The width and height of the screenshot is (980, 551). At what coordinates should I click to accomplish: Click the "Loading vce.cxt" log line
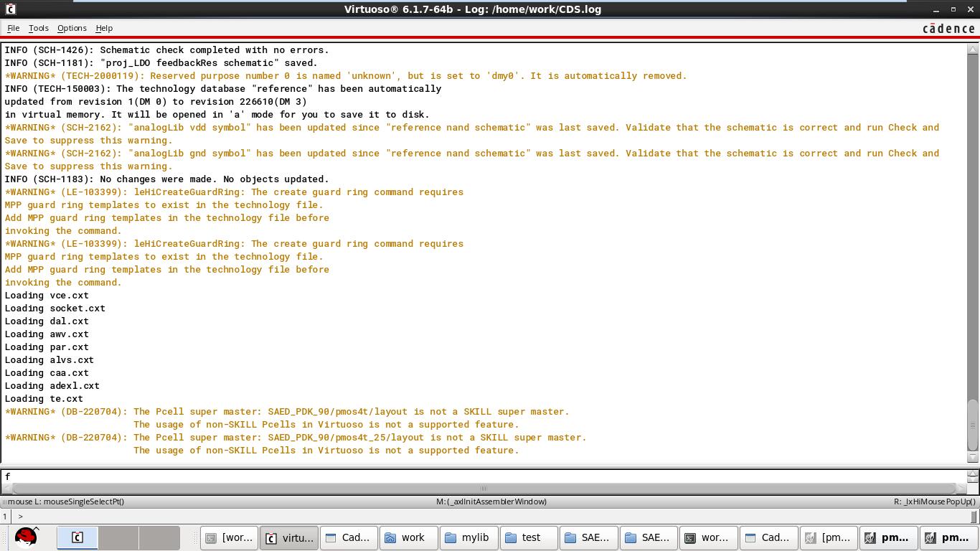47,296
